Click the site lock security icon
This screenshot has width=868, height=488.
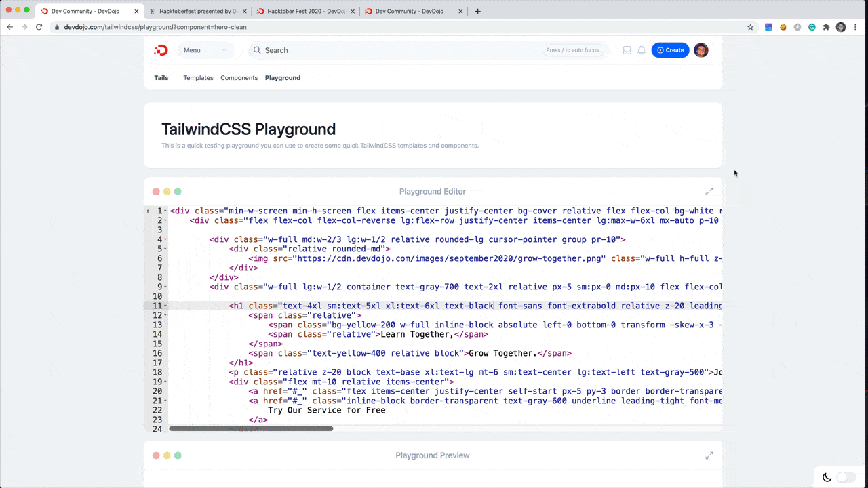pos(56,27)
